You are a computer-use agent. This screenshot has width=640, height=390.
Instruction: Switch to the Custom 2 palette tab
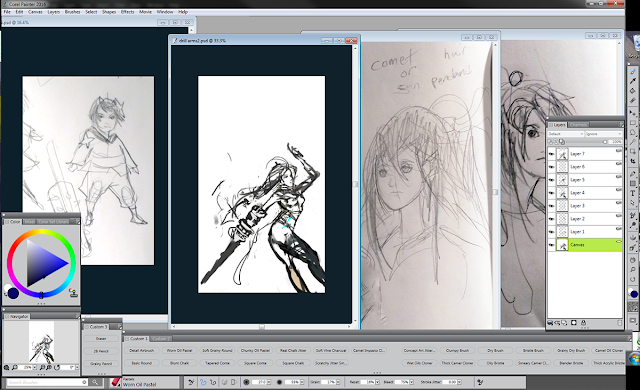click(161, 339)
